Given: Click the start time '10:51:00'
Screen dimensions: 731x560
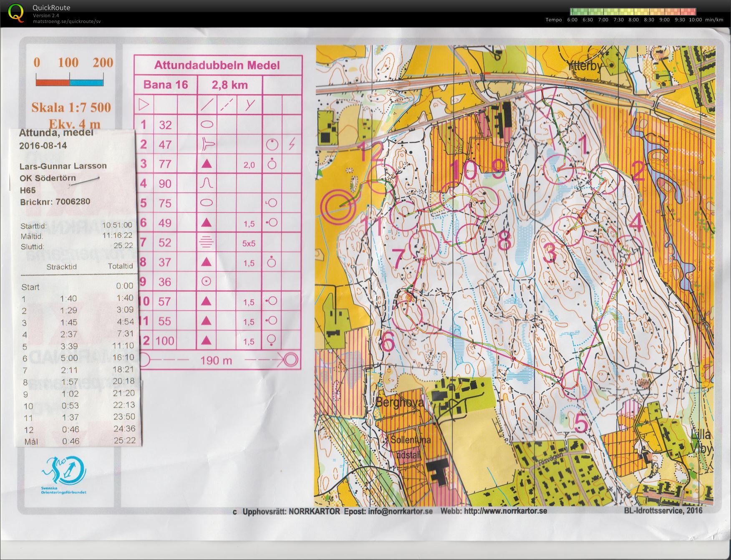Looking at the screenshot, I should (x=117, y=225).
